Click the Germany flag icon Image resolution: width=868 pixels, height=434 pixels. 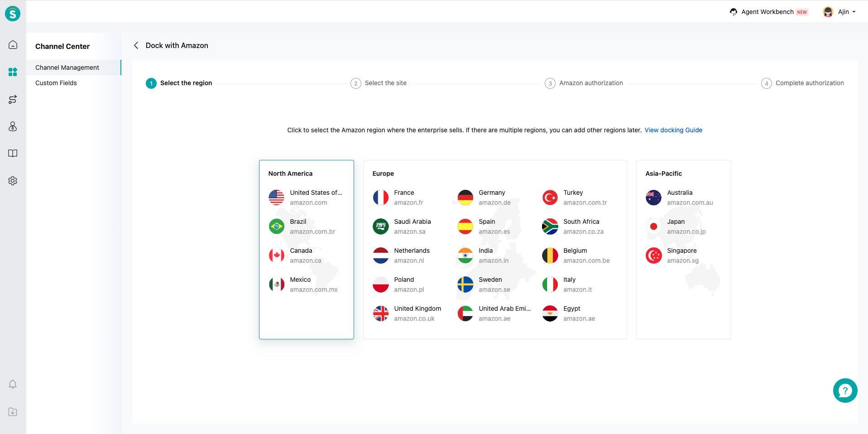tap(465, 198)
